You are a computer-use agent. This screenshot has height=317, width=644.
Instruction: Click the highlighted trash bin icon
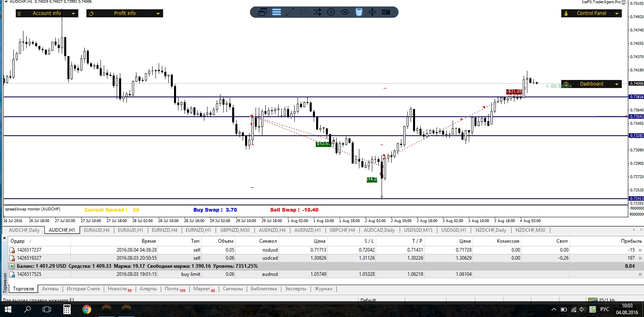click(359, 12)
